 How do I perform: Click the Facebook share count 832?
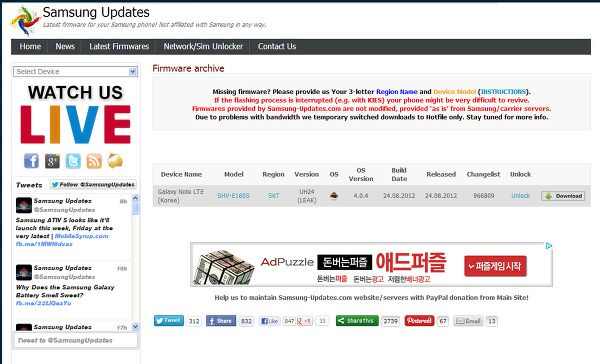pos(246,321)
